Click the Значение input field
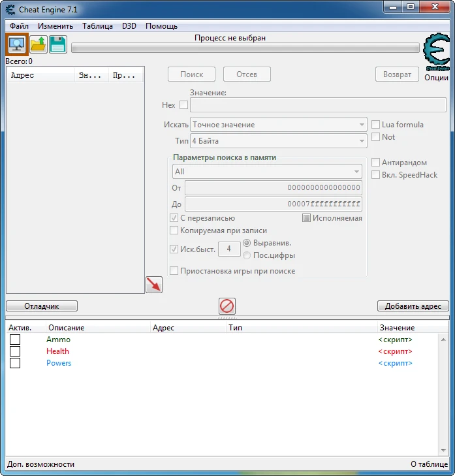 coord(318,105)
